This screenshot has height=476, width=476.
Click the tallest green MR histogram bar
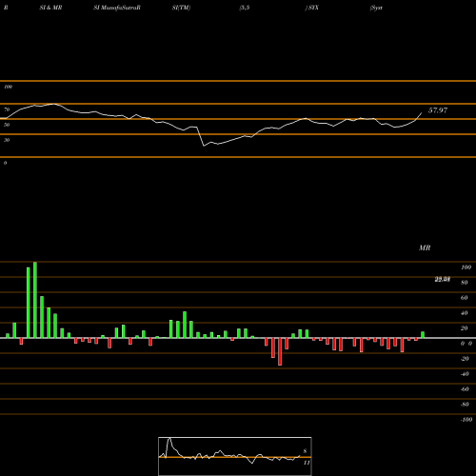[35, 300]
